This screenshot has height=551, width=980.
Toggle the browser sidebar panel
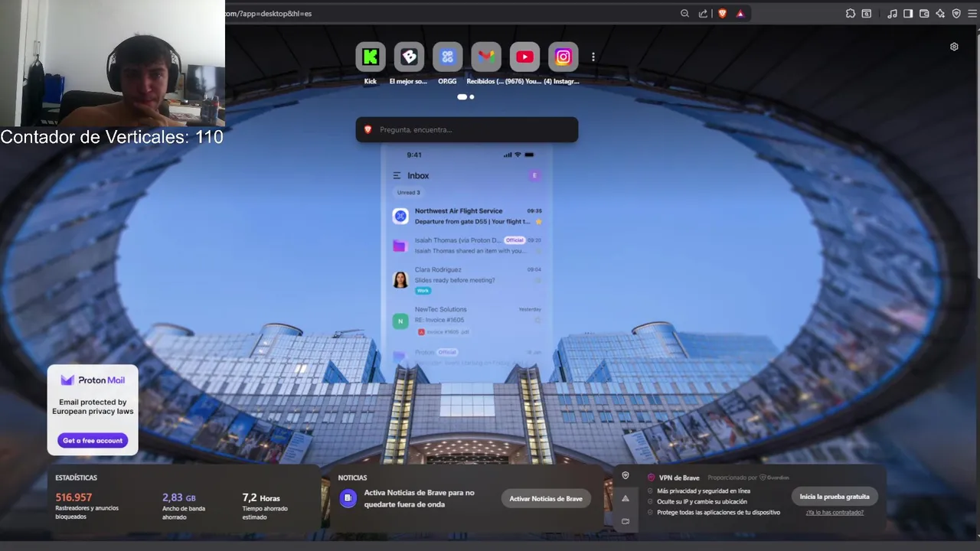pos(908,13)
